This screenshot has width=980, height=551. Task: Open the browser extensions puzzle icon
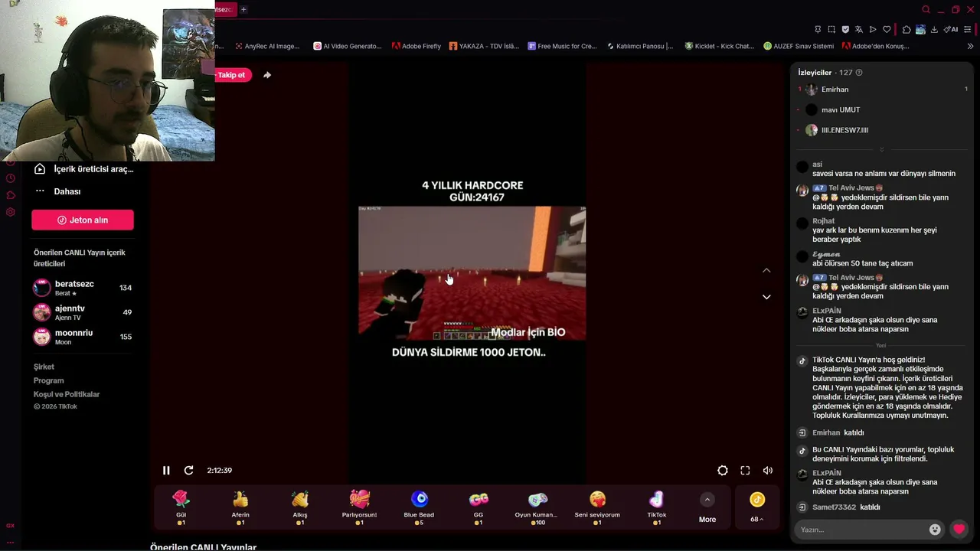tap(906, 30)
